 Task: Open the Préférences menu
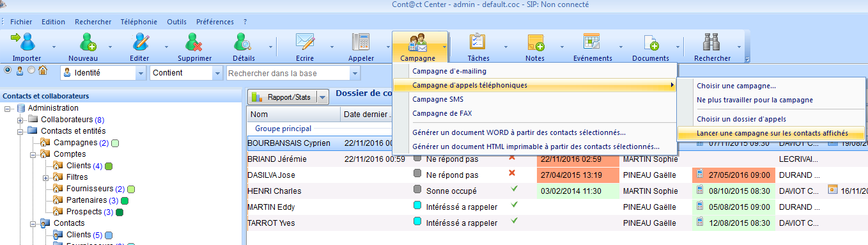(215, 22)
